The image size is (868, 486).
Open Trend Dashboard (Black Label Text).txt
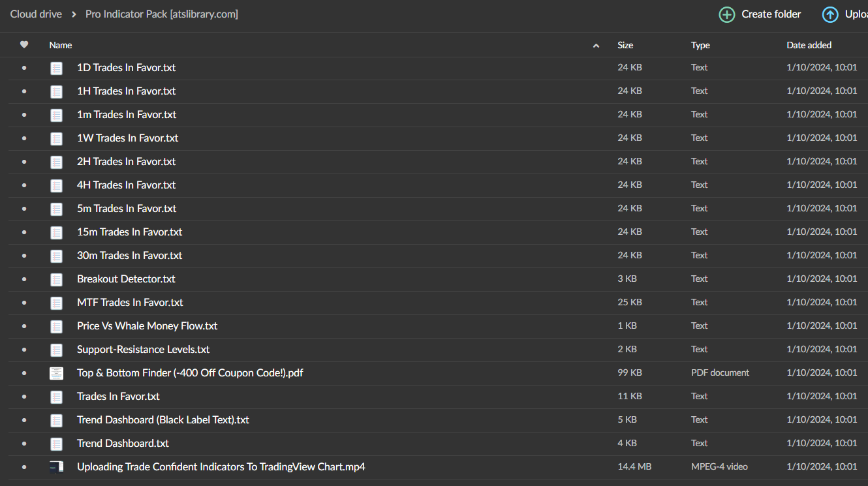[x=163, y=420]
